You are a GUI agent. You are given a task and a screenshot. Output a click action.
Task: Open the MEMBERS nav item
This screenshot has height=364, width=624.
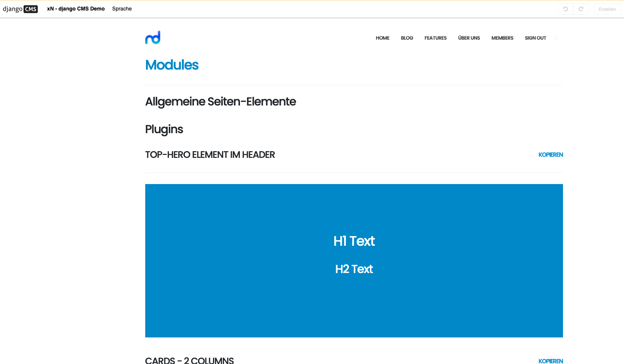(502, 38)
